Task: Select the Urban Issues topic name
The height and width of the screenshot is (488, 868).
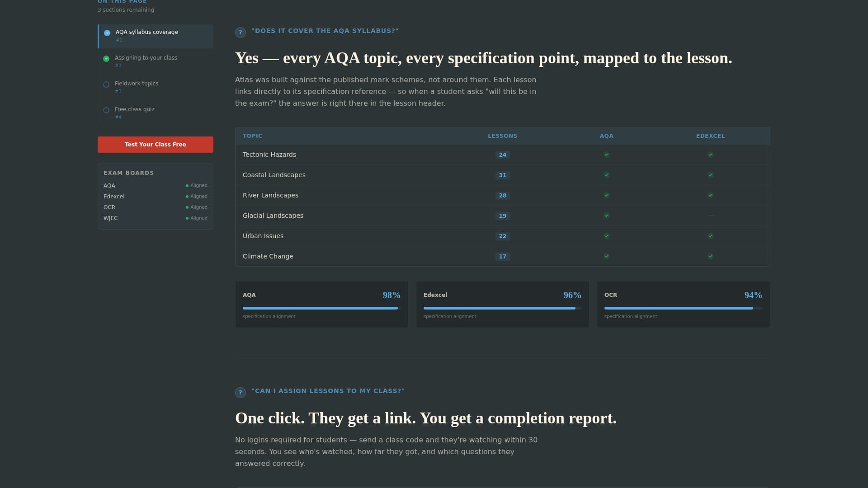Action: [263, 236]
